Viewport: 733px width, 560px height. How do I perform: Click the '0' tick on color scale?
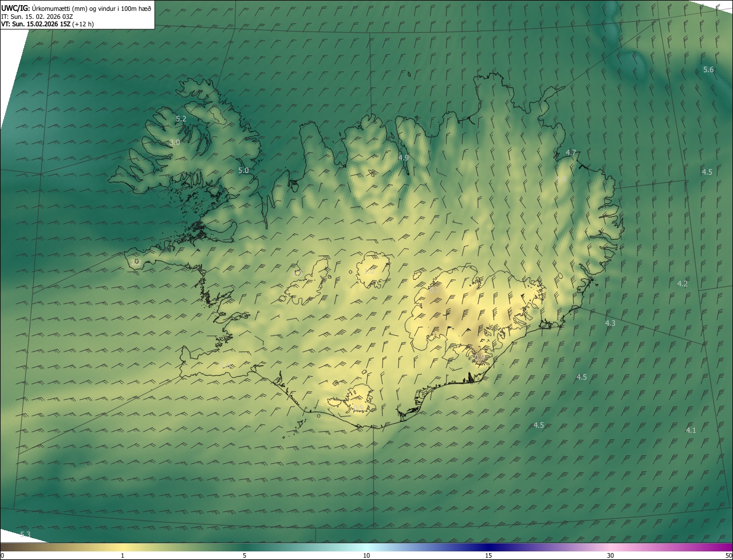tap(2, 556)
